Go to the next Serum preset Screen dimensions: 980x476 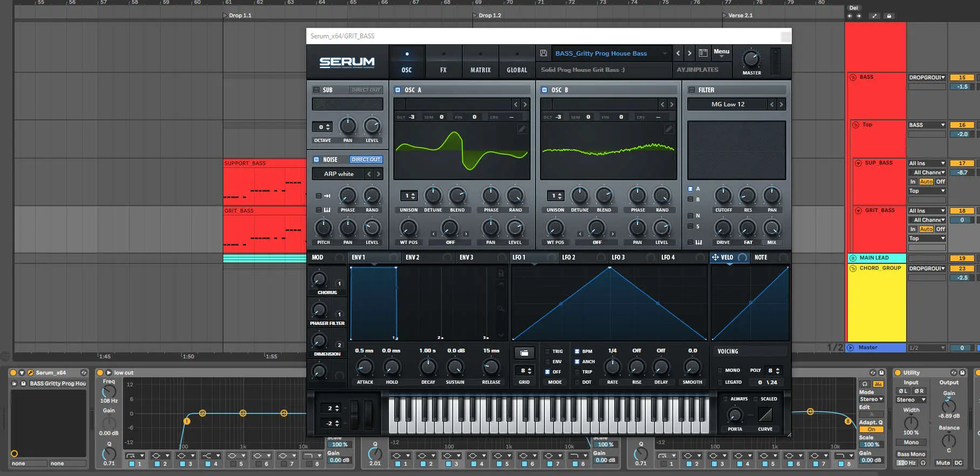coord(689,53)
